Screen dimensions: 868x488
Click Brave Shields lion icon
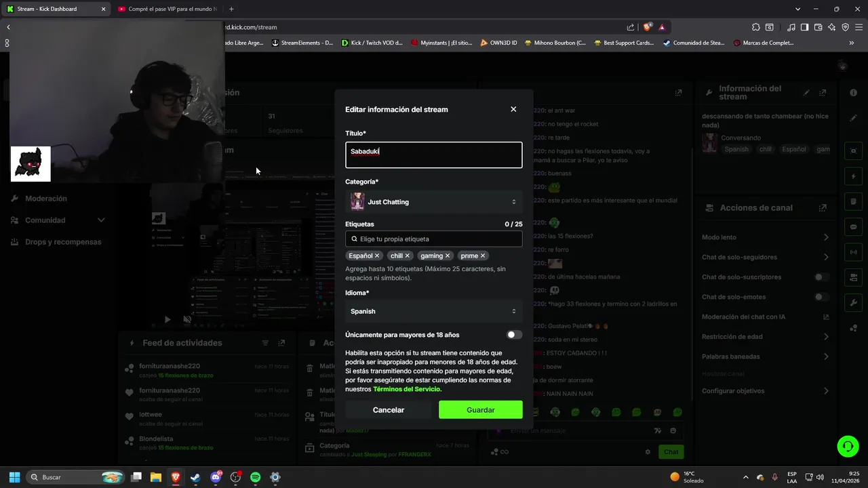click(x=648, y=27)
